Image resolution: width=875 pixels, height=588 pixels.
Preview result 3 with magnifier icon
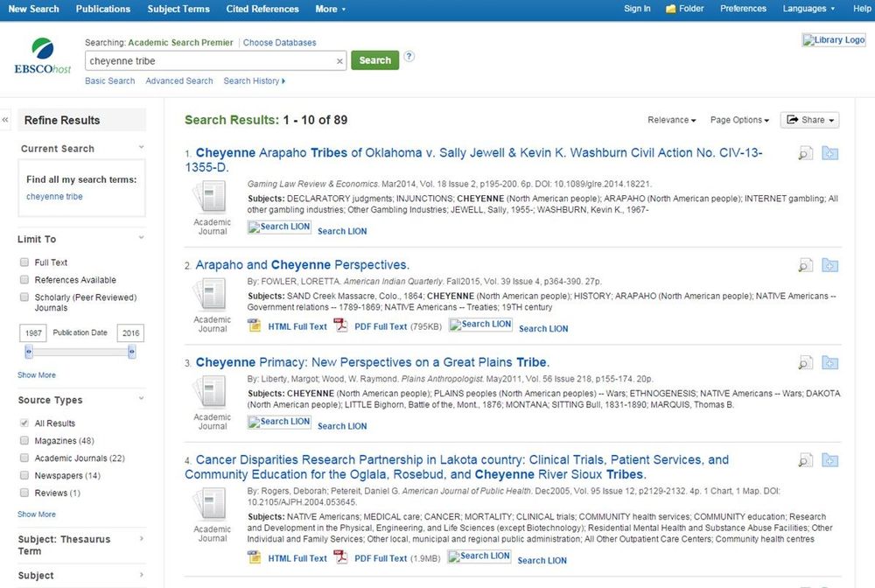coord(805,363)
